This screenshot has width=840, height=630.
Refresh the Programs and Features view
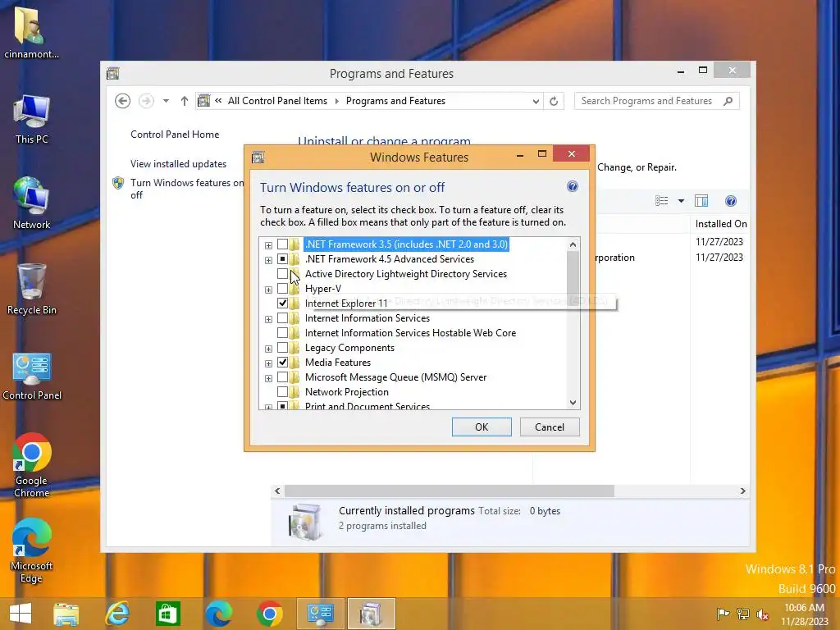(x=554, y=101)
